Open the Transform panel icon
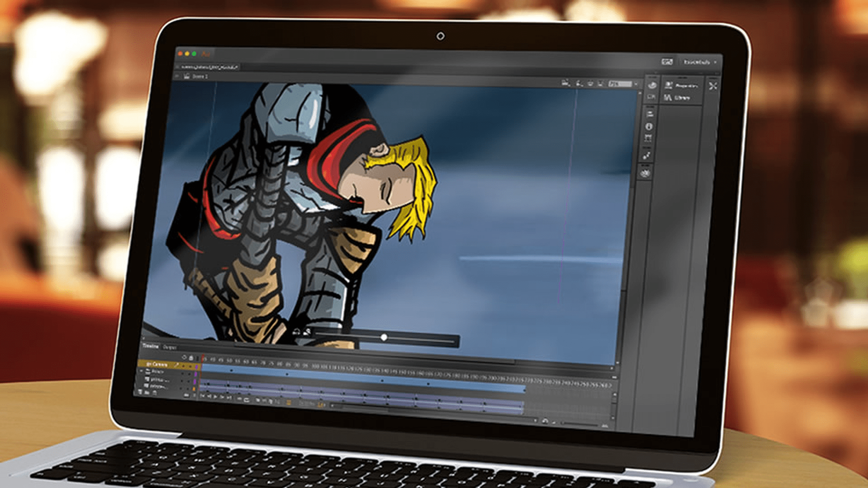 tap(648, 138)
